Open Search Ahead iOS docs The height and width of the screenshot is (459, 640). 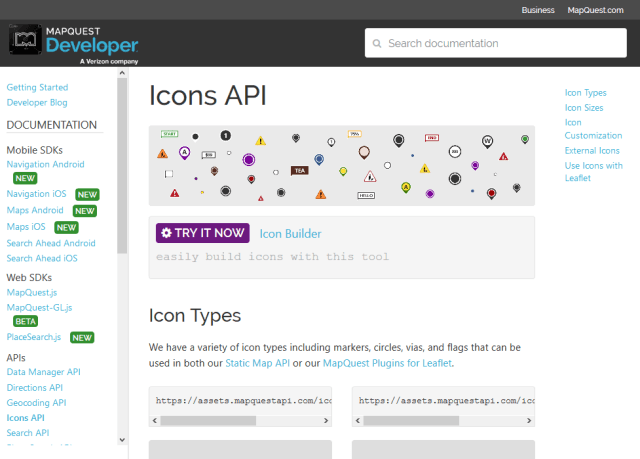point(42,258)
